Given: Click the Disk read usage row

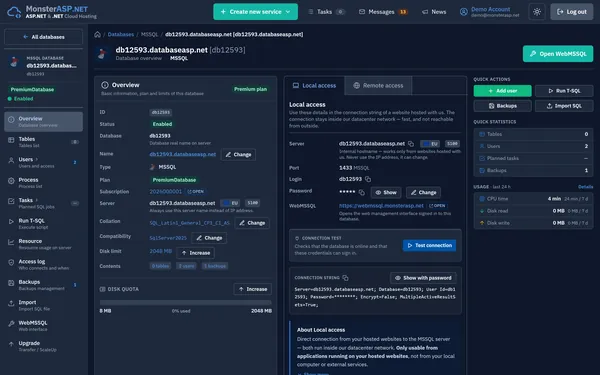Looking at the screenshot, I should pos(533,211).
